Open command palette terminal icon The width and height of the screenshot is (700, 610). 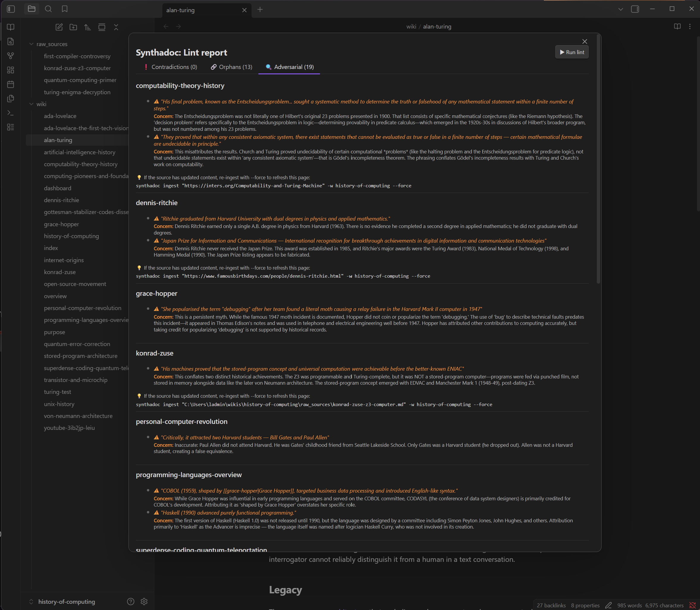(x=10, y=113)
